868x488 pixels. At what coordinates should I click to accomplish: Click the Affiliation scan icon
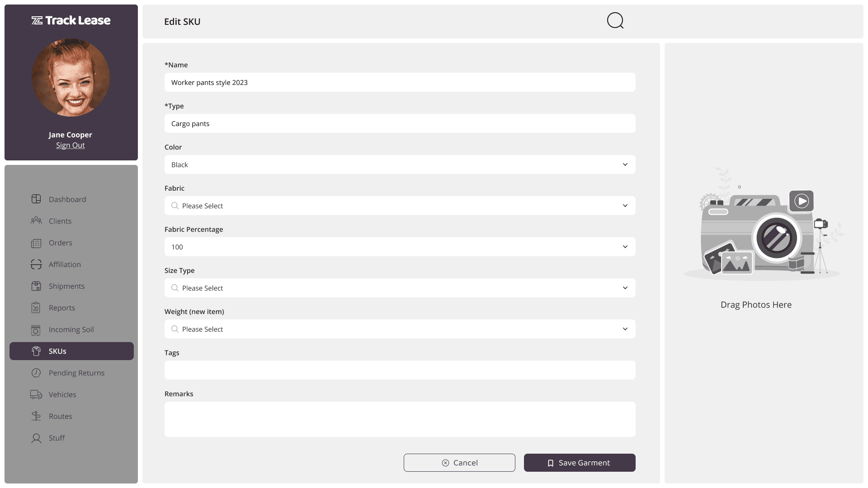click(36, 264)
